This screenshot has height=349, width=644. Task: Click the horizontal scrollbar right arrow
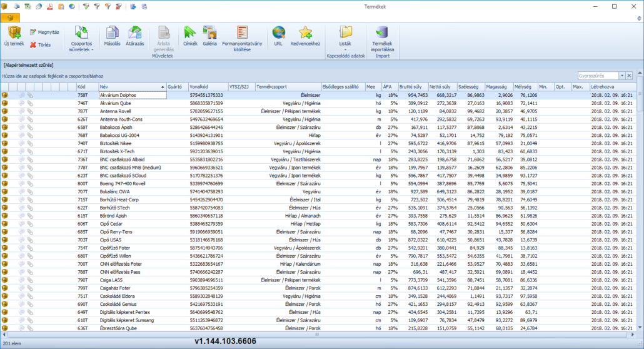pos(633,335)
